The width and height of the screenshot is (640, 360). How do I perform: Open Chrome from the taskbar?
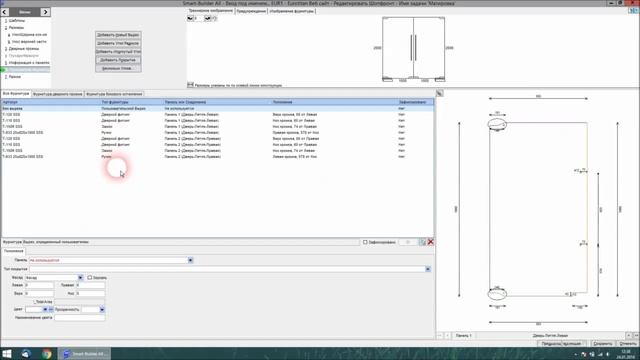click(47, 353)
